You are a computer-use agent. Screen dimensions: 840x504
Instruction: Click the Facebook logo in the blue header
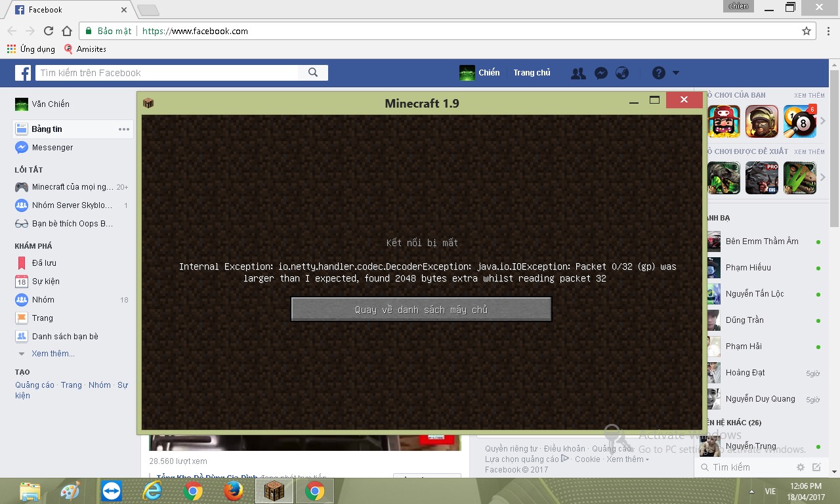[x=23, y=73]
